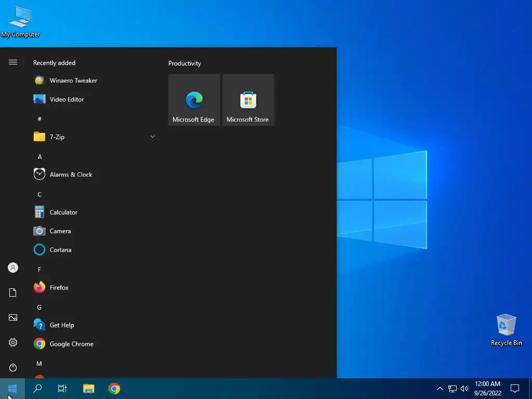Open volume control in system tray
This screenshot has width=532, height=399.
[x=464, y=389]
